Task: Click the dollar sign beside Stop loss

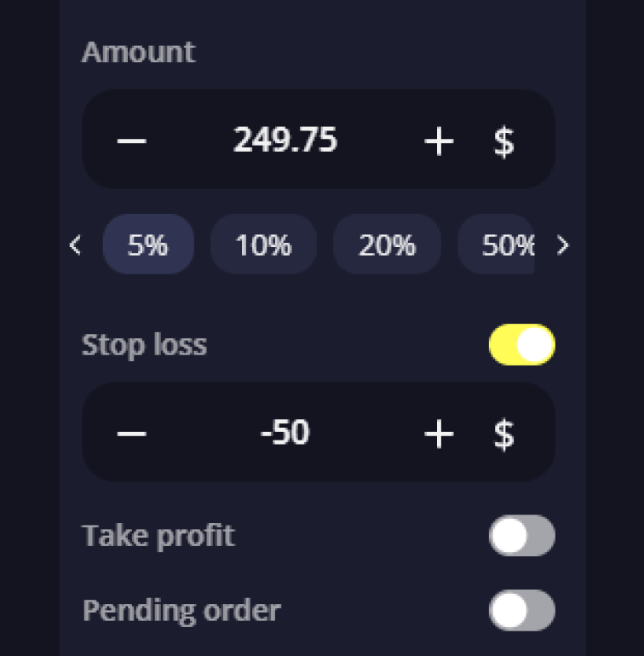Action: pos(503,433)
